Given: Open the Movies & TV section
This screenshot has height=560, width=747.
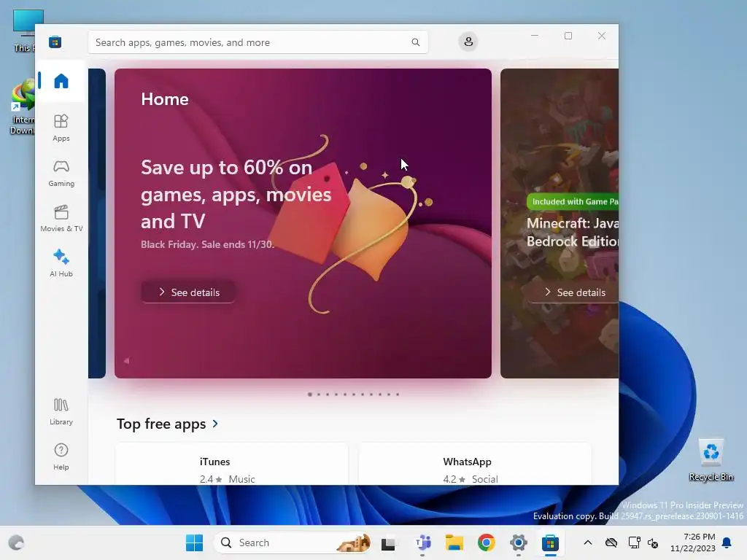Looking at the screenshot, I should click(x=61, y=218).
